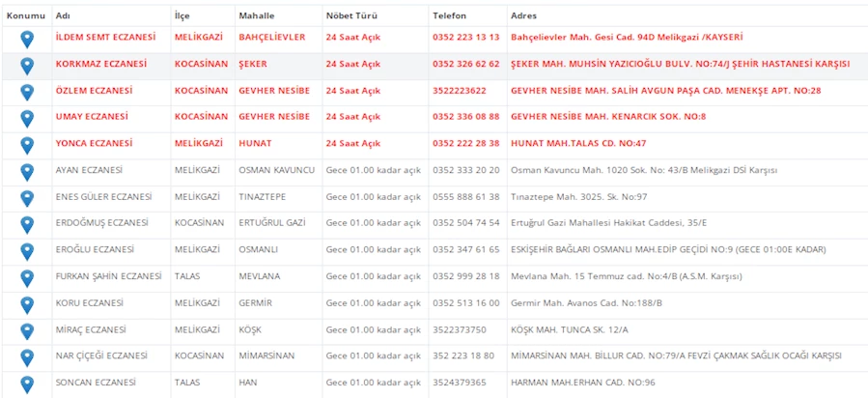Click the Özlem Eczanesi location marker
The image size is (868, 398).
click(x=27, y=93)
